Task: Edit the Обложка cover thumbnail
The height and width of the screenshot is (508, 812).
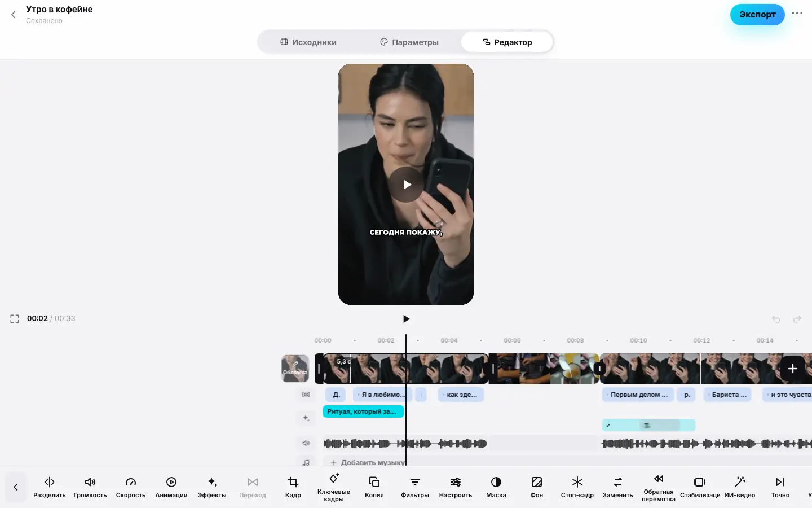Action: [x=295, y=369]
